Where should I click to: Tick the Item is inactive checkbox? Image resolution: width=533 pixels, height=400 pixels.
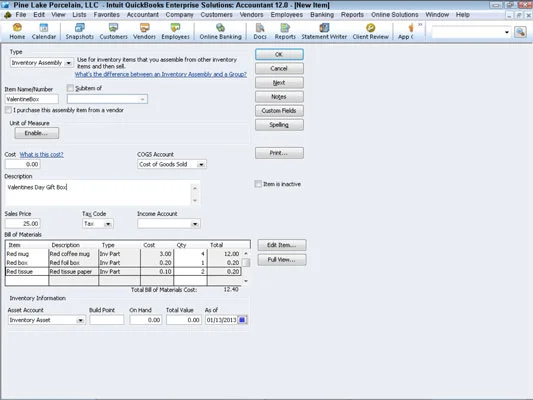pos(258,184)
